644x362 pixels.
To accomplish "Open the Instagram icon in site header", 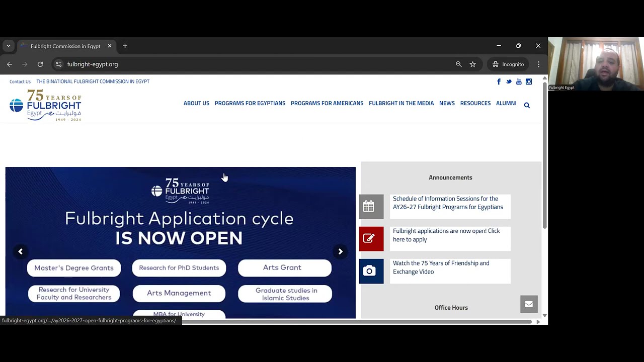I will 529,81.
